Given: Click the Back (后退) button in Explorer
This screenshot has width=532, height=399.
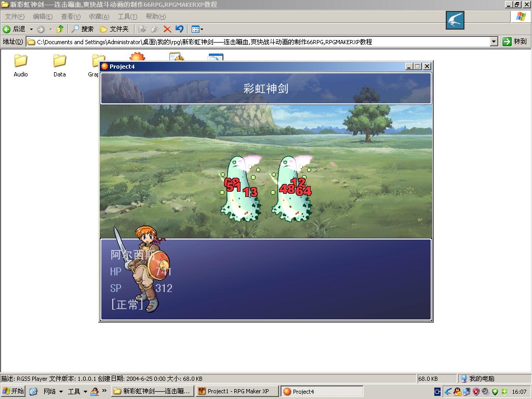Looking at the screenshot, I should click(x=14, y=29).
